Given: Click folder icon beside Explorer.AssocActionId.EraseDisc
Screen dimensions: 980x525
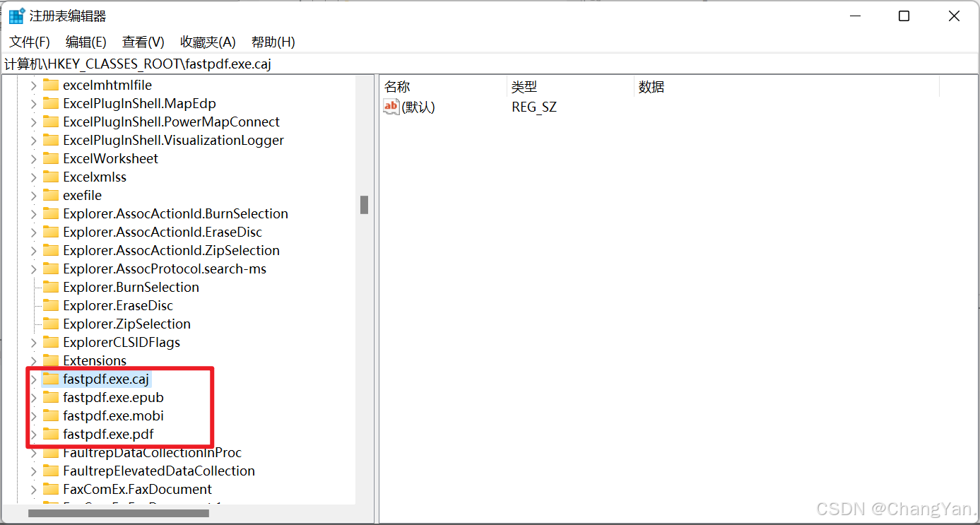Looking at the screenshot, I should click(51, 232).
